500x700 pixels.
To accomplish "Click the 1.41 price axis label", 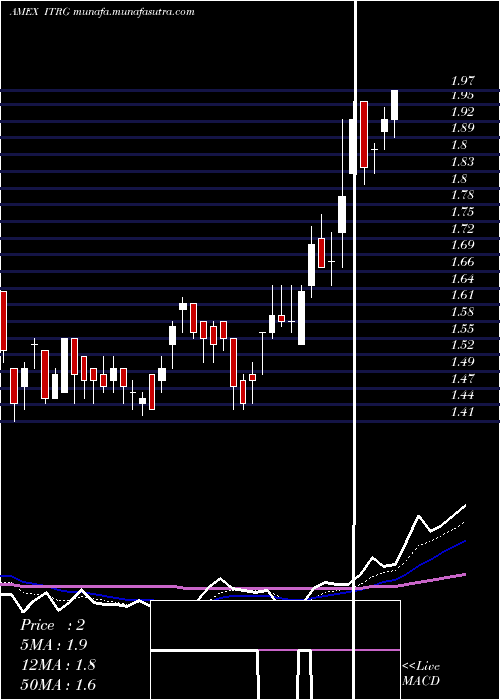I will point(462,412).
